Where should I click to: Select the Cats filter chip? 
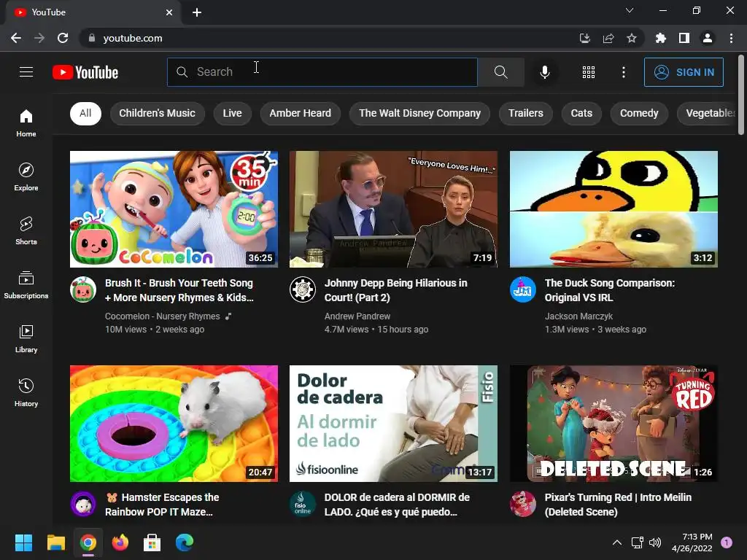pos(581,113)
